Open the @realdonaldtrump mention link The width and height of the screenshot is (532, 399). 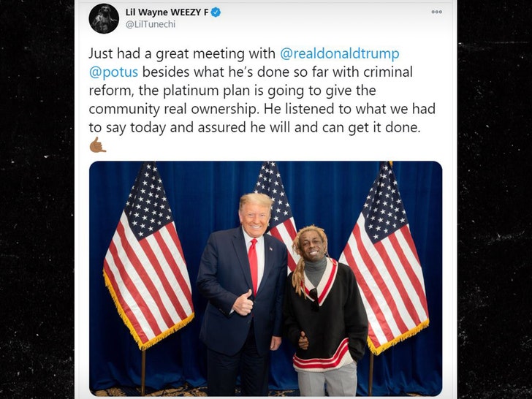coord(340,53)
